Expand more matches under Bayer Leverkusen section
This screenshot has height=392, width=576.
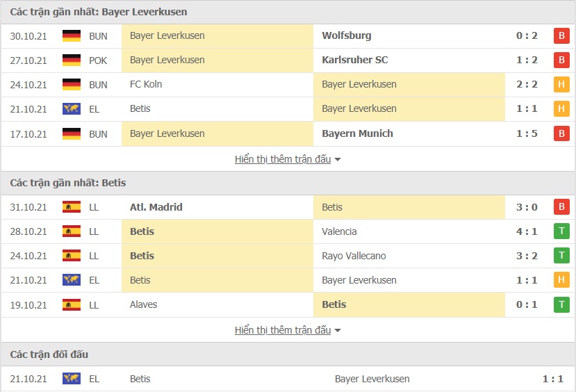click(x=288, y=159)
